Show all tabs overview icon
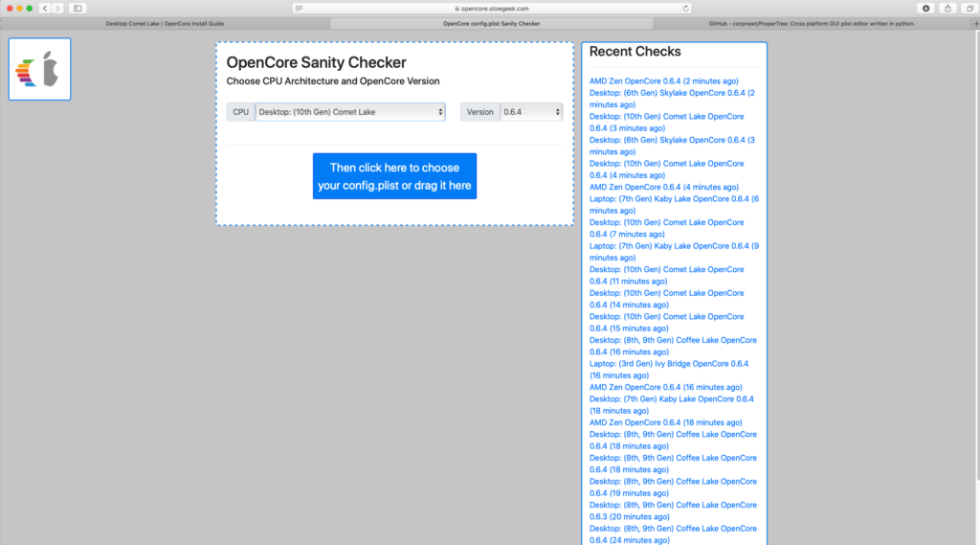Viewport: 980px width, 545px height. (x=969, y=8)
